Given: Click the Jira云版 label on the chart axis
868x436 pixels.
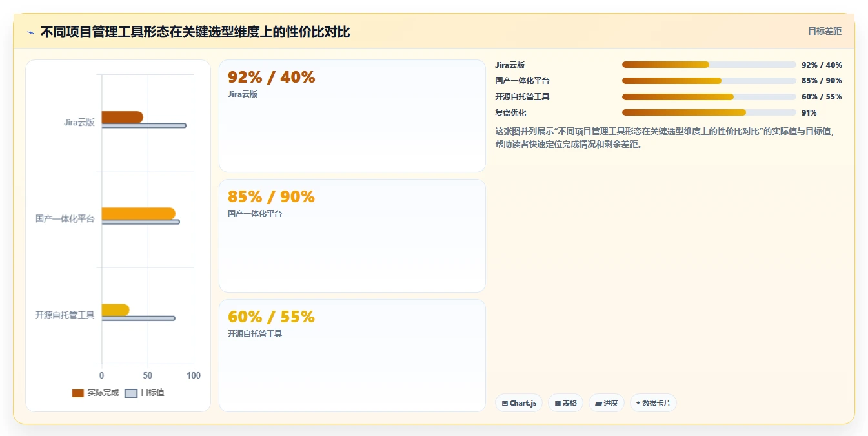Looking at the screenshot, I should coord(79,123).
